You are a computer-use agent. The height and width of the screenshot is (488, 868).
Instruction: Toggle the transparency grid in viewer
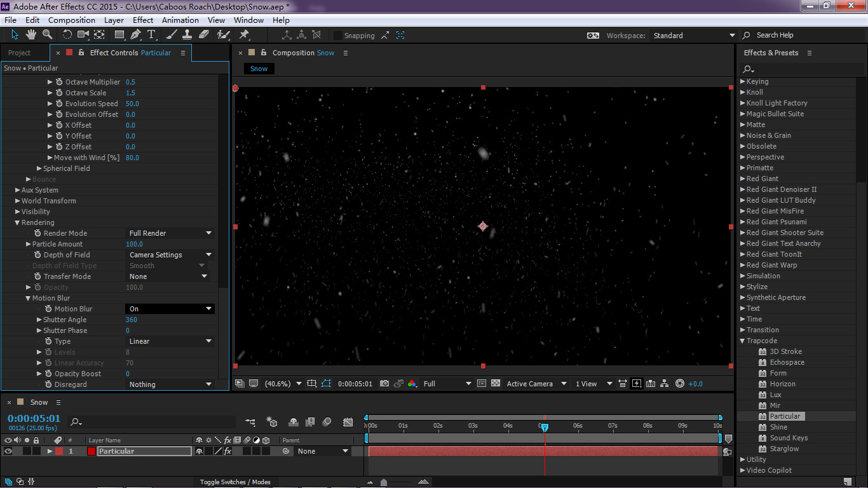click(494, 384)
